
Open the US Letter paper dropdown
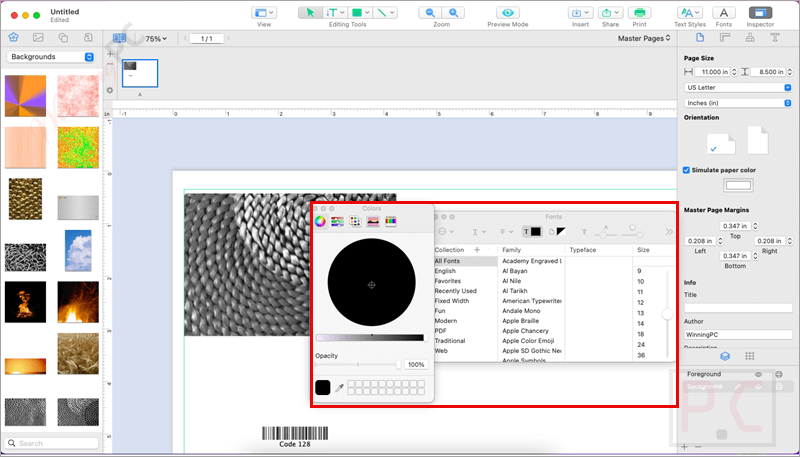(737, 87)
